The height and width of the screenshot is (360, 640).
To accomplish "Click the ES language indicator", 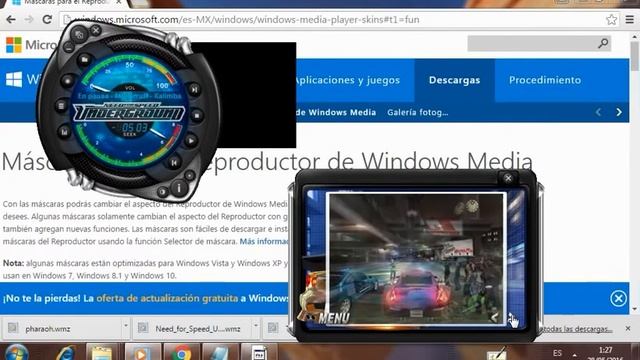I will coord(558,353).
